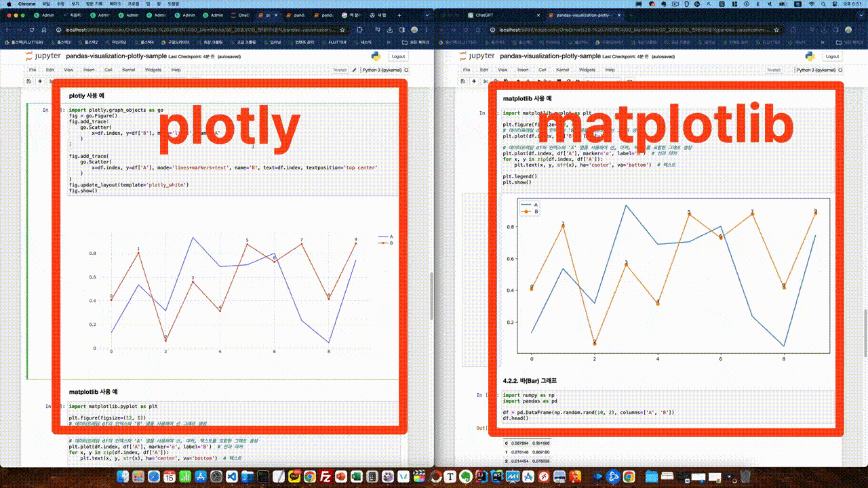Click the Trusted button in left notebook
The width and height of the screenshot is (868, 488).
[x=339, y=70]
